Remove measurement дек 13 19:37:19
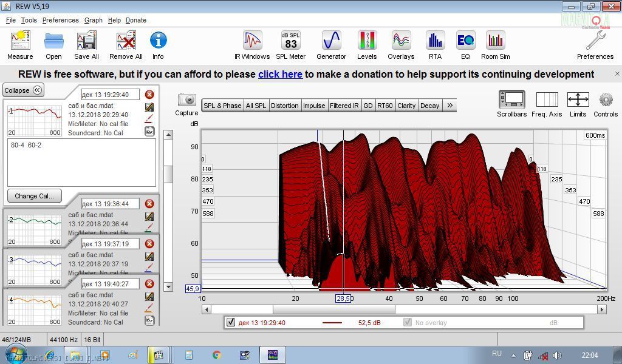The image size is (622, 364). tap(149, 244)
